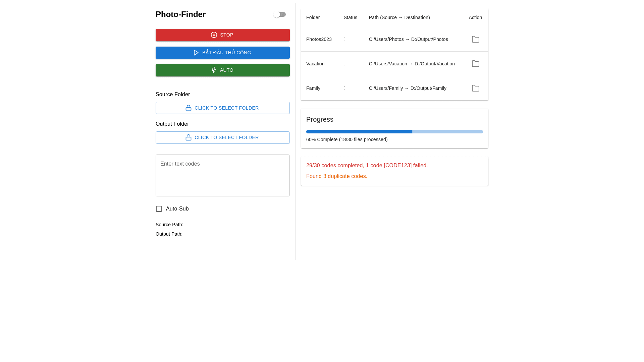Select Output Folder via button
Screen dimensions: 644x362
pyautogui.click(x=222, y=137)
